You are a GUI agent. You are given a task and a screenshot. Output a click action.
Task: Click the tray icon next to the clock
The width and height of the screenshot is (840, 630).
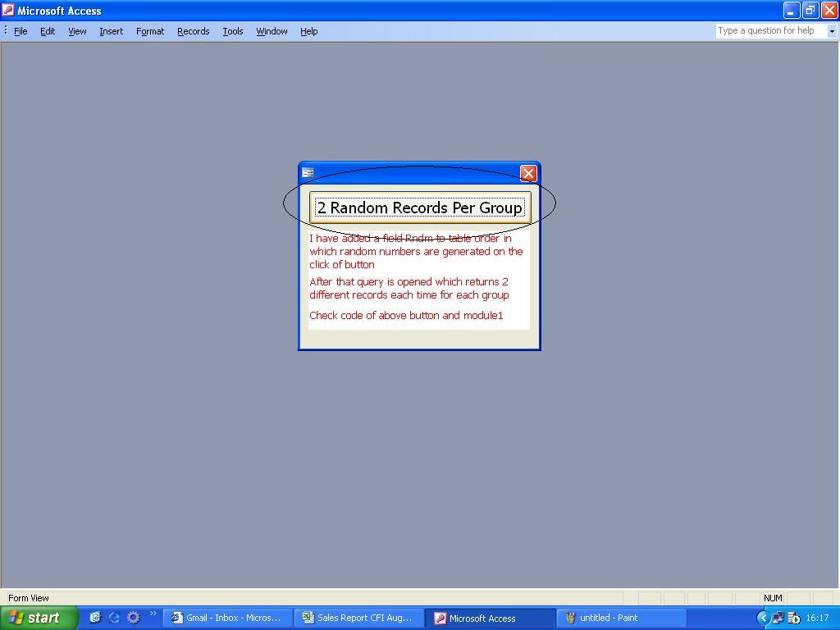coord(794,619)
